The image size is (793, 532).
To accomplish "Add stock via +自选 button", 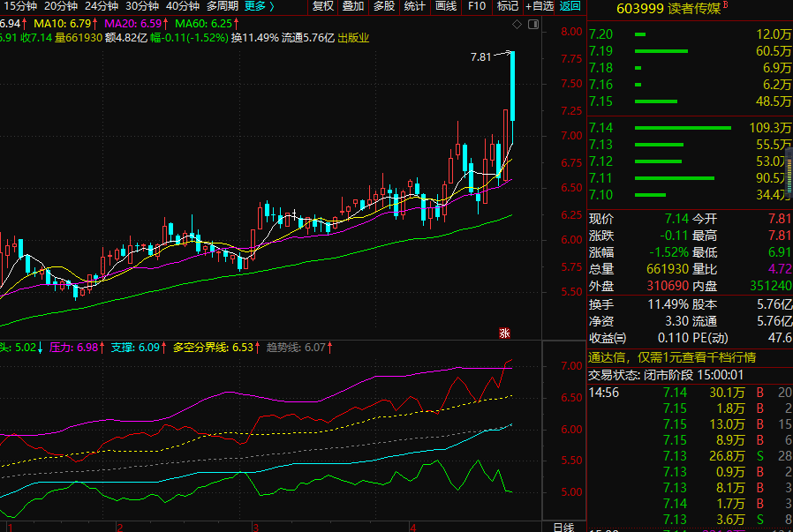I will (x=539, y=6).
